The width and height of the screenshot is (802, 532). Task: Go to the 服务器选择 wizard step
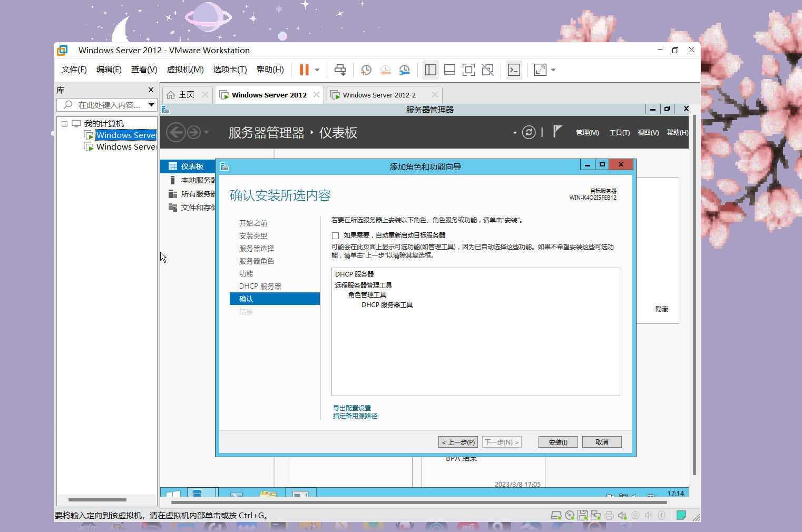257,249
